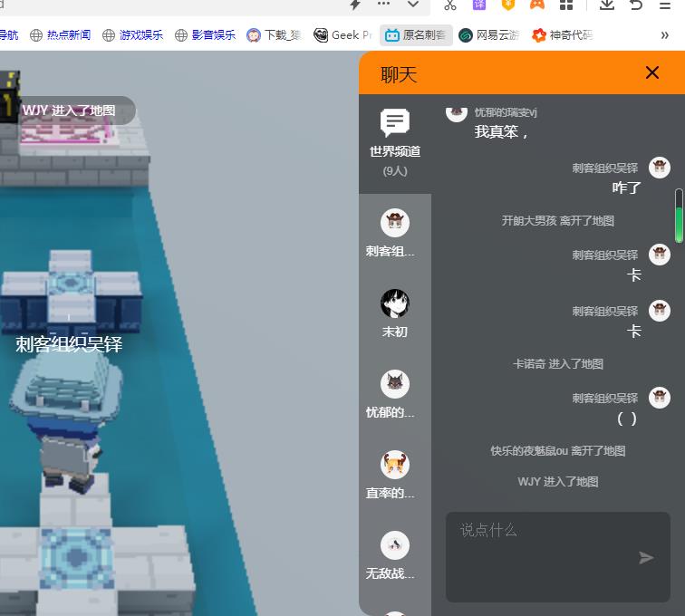The width and height of the screenshot is (685, 616).
Task: Open the 网易云游 bookmark
Action: (x=489, y=35)
